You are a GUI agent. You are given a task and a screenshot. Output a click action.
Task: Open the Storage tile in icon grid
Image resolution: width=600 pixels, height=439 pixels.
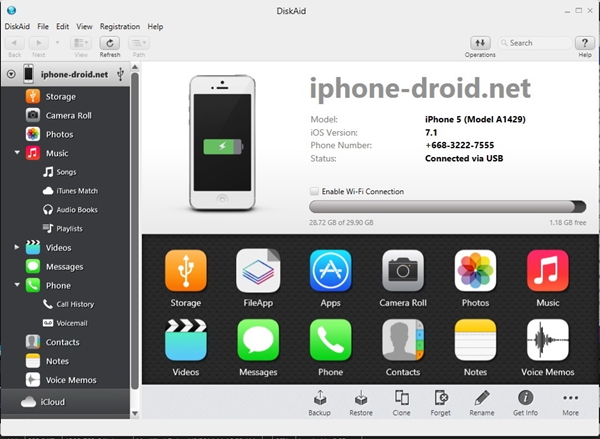(x=186, y=271)
